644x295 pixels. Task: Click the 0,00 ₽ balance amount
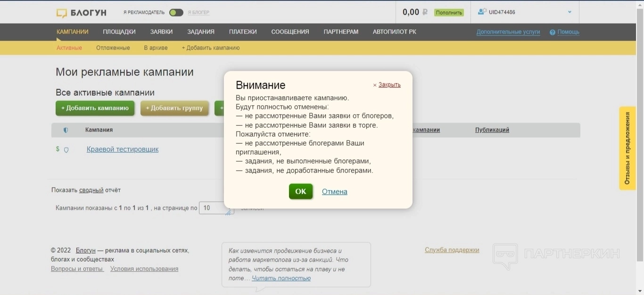point(415,12)
